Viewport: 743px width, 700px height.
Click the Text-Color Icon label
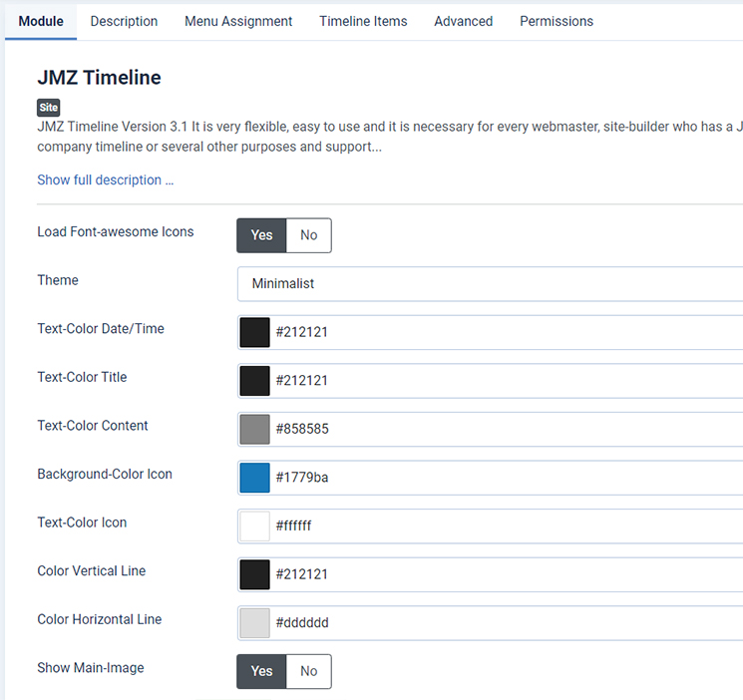click(82, 523)
